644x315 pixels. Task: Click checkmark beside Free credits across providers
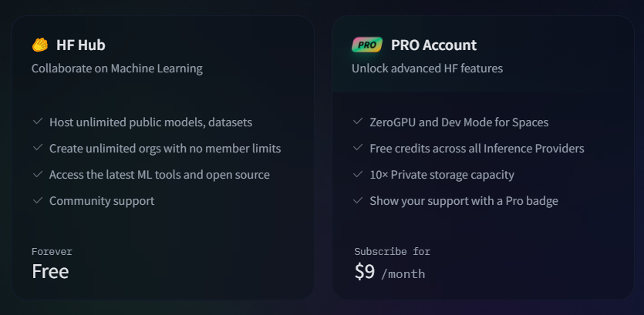[358, 148]
